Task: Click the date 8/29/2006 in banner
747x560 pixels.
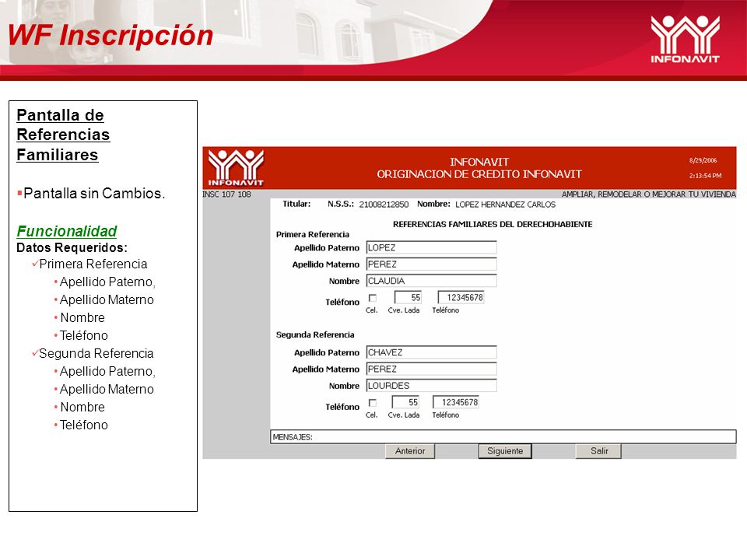Action: pyautogui.click(x=703, y=160)
